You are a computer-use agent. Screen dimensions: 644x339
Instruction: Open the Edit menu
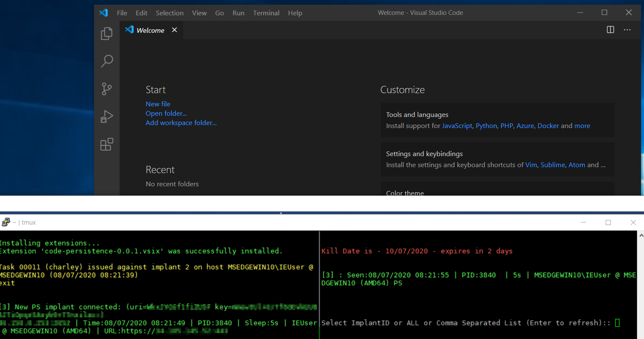click(141, 13)
